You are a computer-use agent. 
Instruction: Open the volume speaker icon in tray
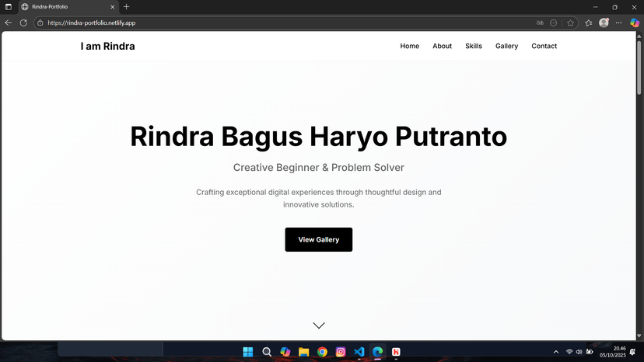(579, 352)
